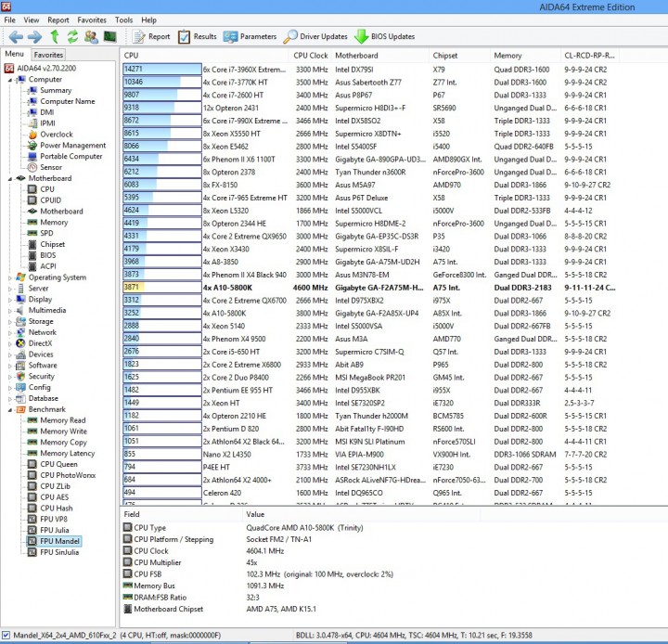Expand the Operating System node

(10, 277)
